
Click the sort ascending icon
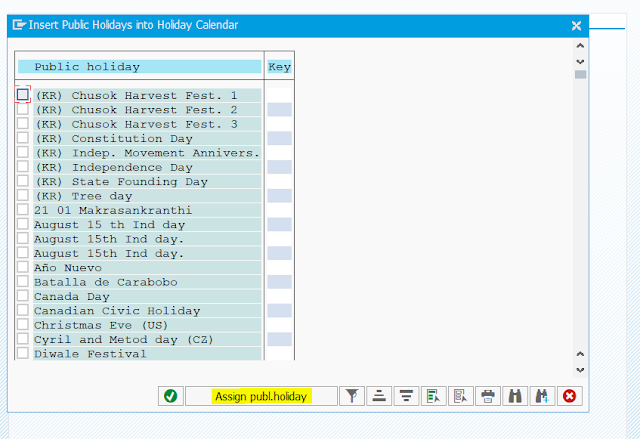click(x=379, y=396)
